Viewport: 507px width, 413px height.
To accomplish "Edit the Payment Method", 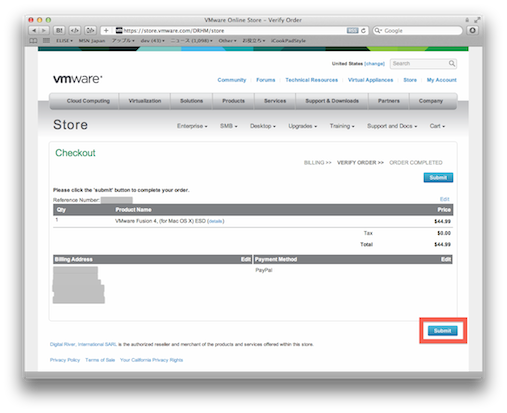I will pyautogui.click(x=446, y=259).
